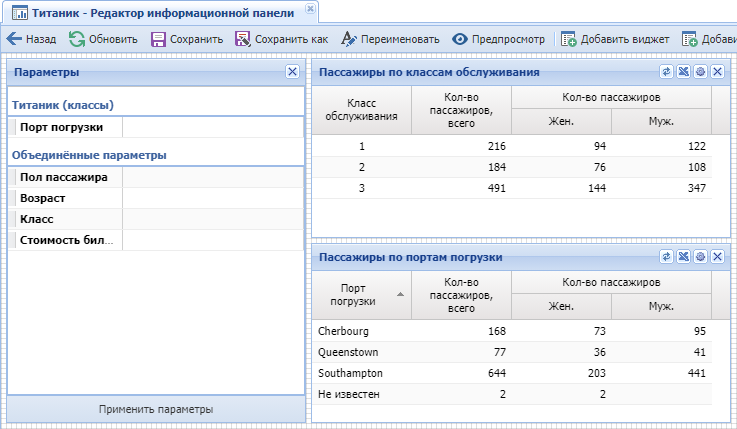Click the cell with value 168
Viewport: 737px width, 429px height.
pos(462,331)
